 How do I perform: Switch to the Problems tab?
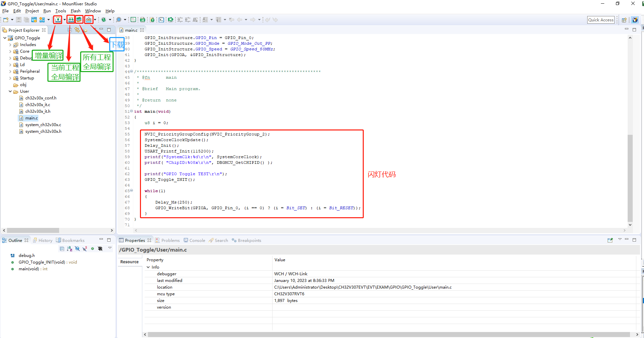tap(167, 240)
